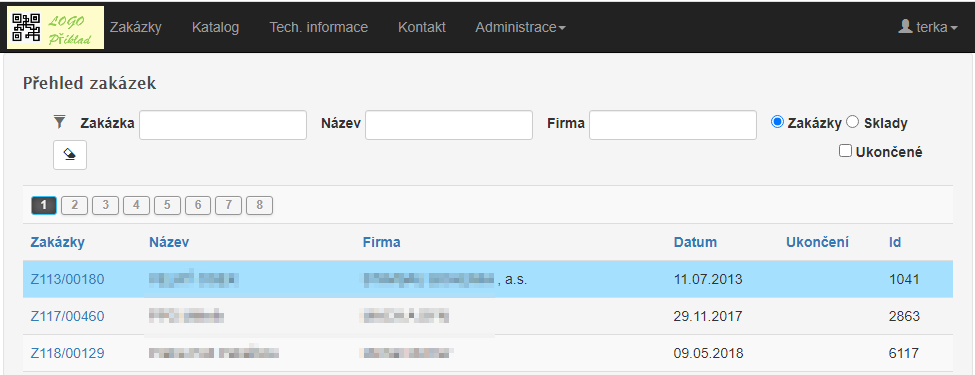Sort table by Datum column header

695,243
